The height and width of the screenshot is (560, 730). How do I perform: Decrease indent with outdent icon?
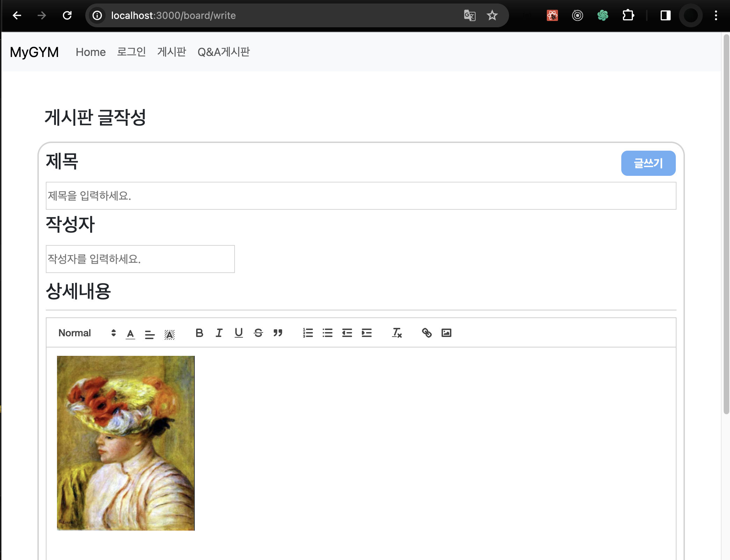pyautogui.click(x=347, y=333)
